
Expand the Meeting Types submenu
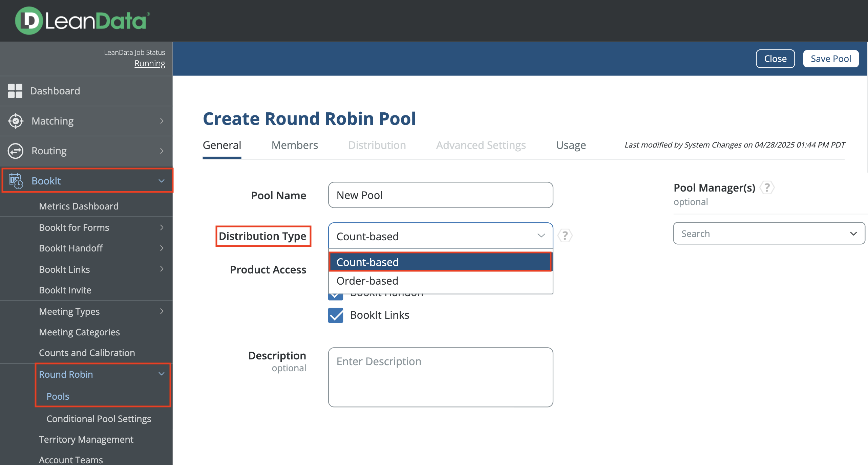[x=162, y=311]
